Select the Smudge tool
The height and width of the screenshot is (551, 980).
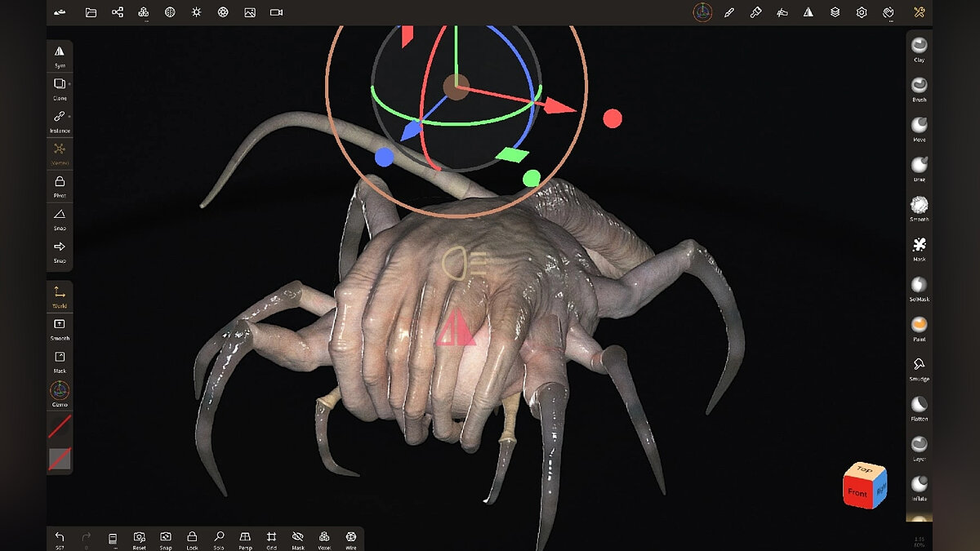pyautogui.click(x=920, y=368)
